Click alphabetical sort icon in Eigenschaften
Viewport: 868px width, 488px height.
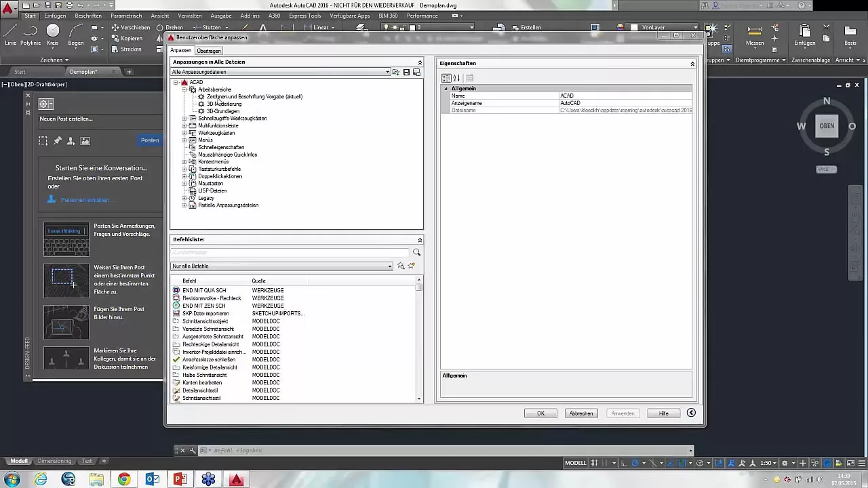pyautogui.click(x=456, y=78)
